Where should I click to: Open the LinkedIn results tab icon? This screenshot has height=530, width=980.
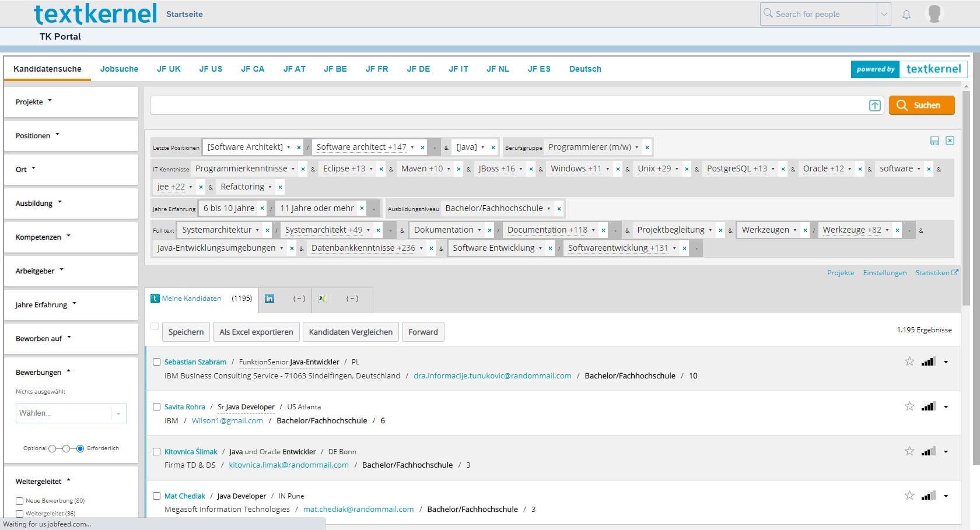click(x=269, y=299)
